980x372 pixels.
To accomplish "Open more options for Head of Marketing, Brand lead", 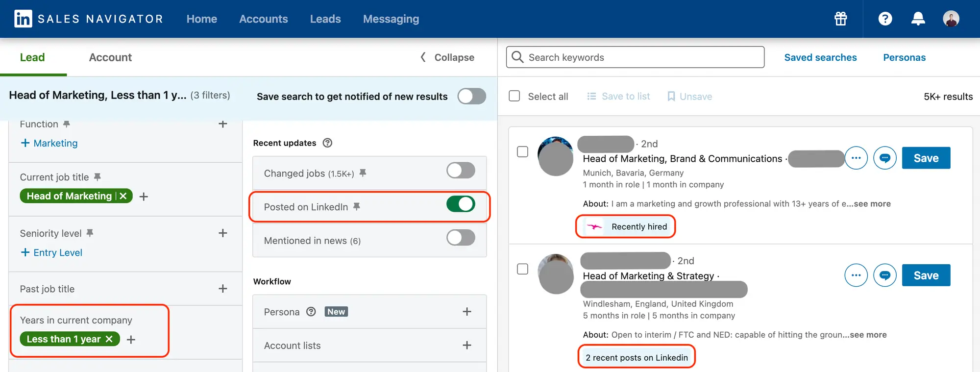I will 856,158.
